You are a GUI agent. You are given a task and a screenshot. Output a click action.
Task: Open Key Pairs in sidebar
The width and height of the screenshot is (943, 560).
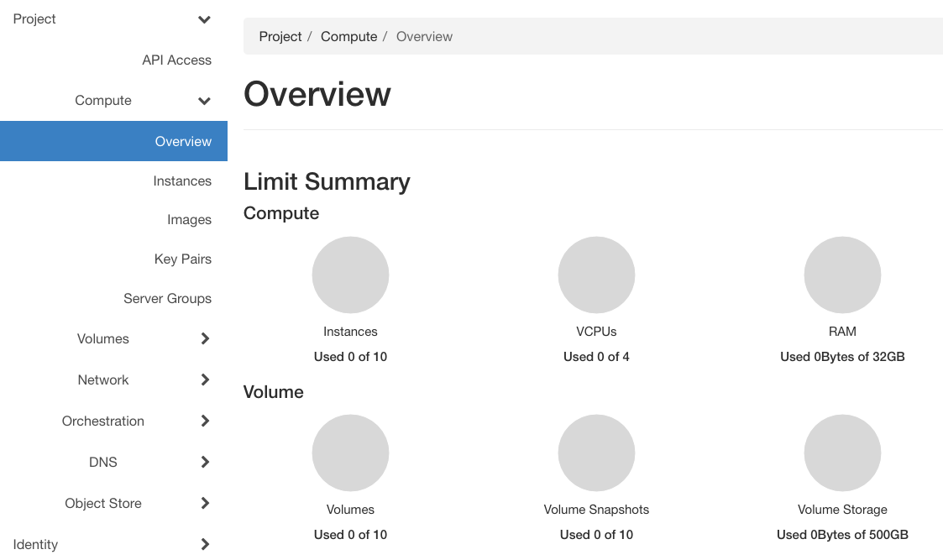tap(182, 259)
